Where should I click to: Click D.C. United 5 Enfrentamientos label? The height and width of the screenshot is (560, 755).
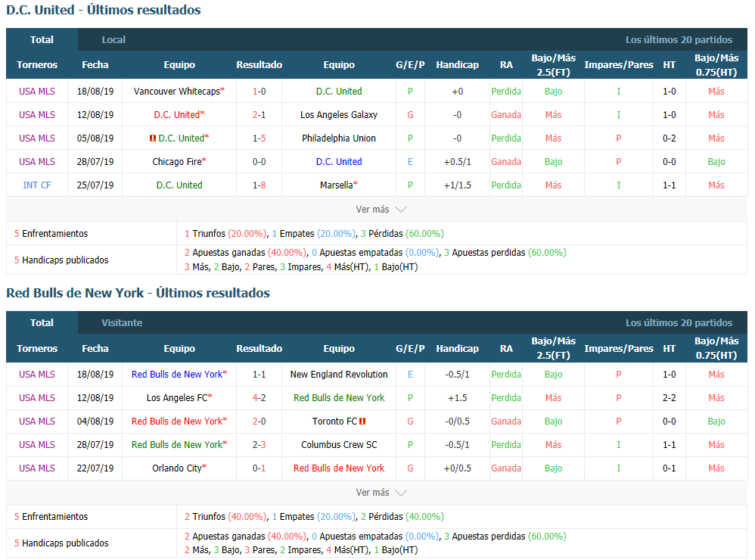tap(51, 234)
